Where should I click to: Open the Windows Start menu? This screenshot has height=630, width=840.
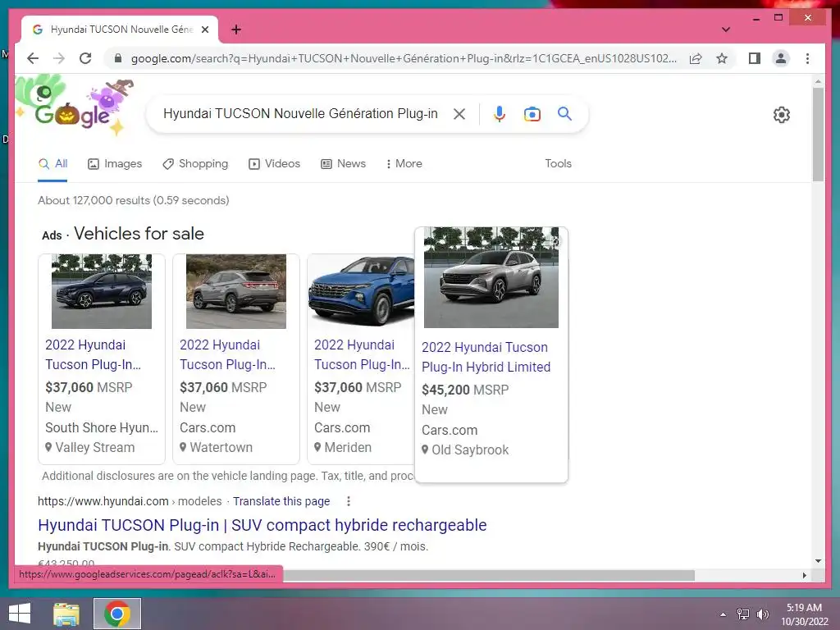click(20, 614)
